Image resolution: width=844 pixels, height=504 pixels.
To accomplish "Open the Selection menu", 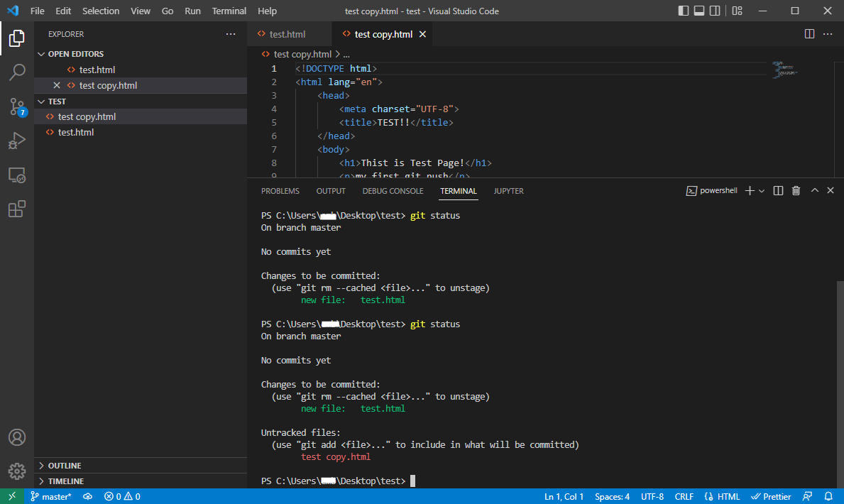I will (101, 11).
